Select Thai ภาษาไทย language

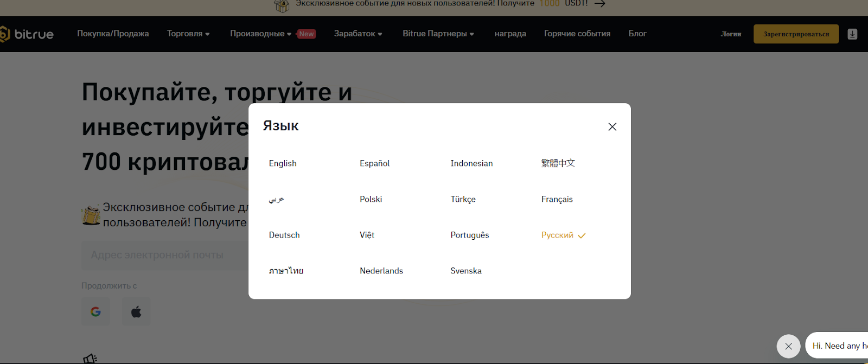[x=286, y=271]
